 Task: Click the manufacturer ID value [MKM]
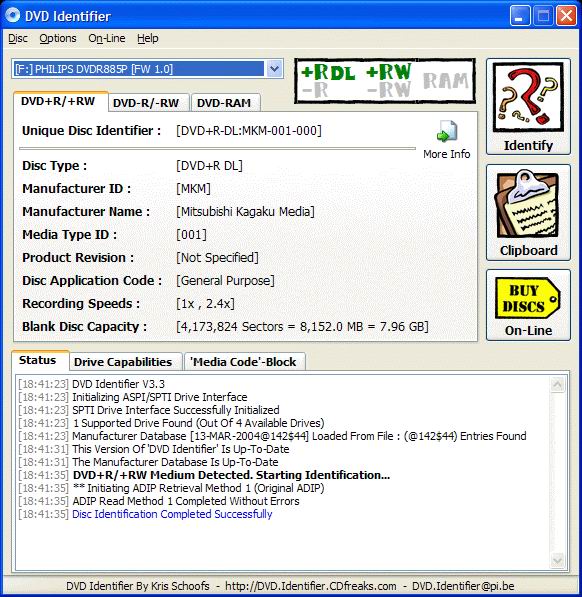point(193,189)
